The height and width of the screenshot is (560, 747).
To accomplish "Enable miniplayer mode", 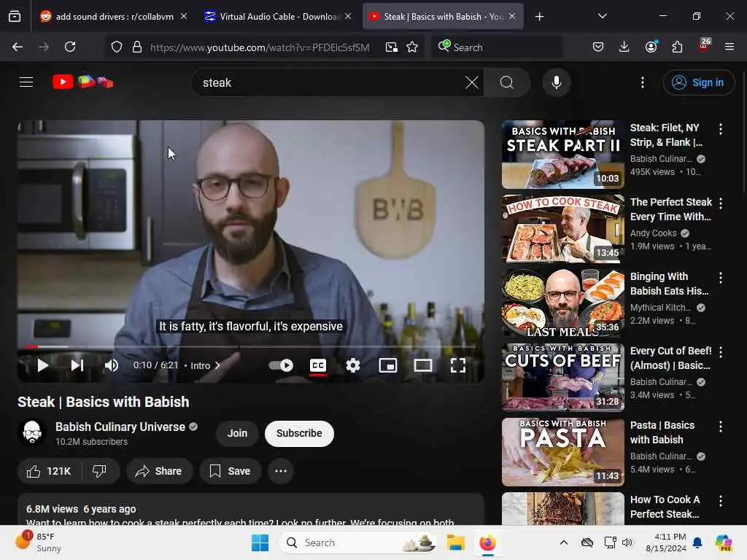I will 388,365.
